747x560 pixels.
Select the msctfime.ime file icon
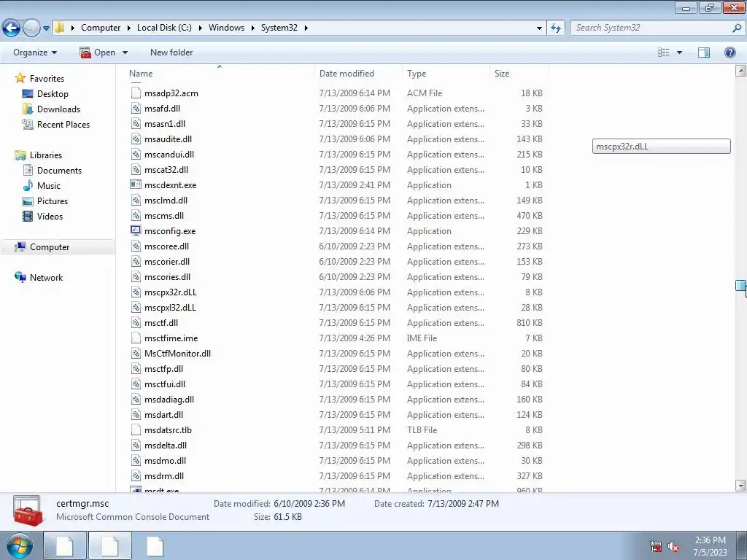tap(136, 338)
